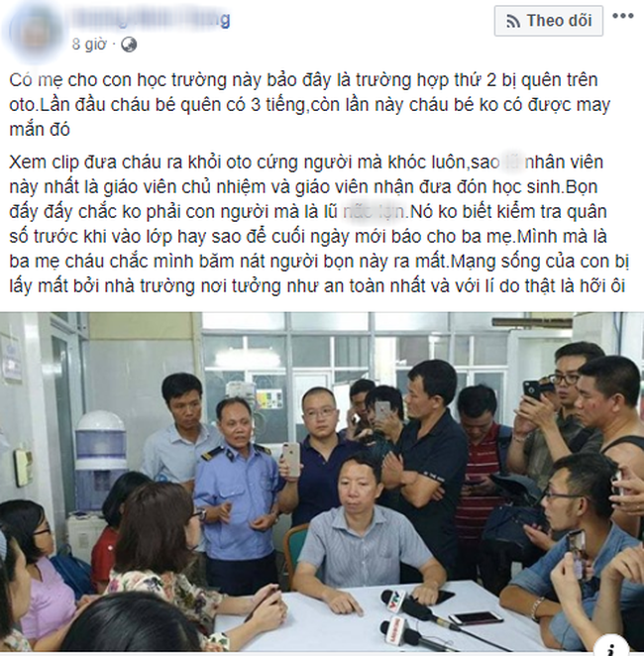Click the water dispenser in the photo
The image size is (644, 656).
(100, 452)
